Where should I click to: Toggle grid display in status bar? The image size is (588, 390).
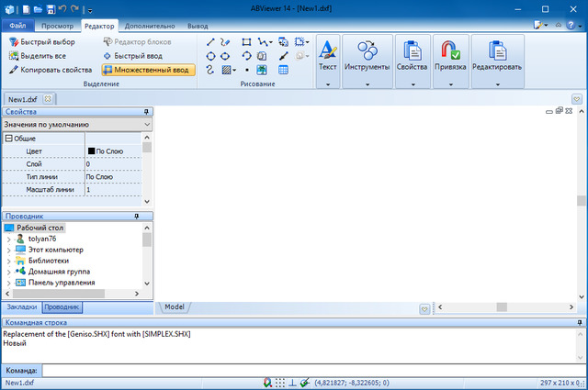click(x=279, y=383)
